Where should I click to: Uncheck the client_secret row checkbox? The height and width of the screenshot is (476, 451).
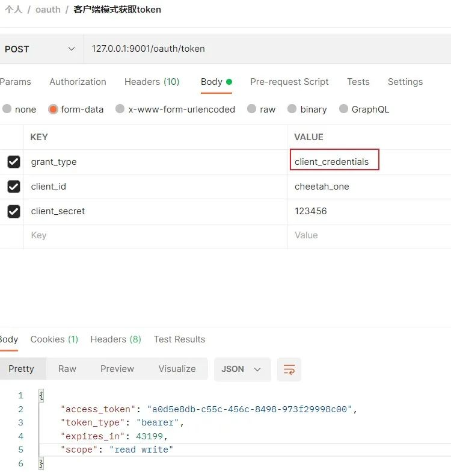14,211
